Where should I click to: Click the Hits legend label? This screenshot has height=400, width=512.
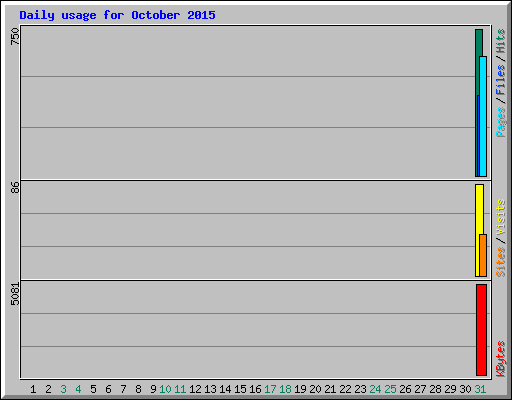[501, 41]
